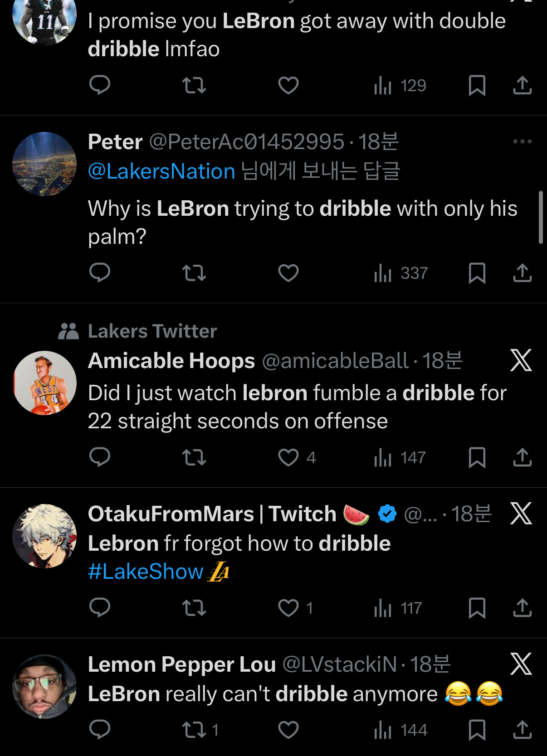Open Peter's profile picture
The height and width of the screenshot is (756, 547).
click(44, 164)
